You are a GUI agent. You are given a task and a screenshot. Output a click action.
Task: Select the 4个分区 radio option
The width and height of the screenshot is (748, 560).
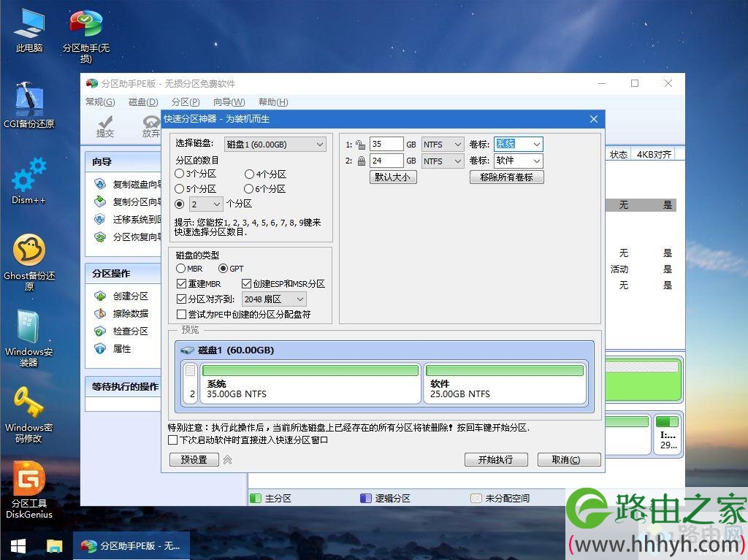[x=249, y=174]
